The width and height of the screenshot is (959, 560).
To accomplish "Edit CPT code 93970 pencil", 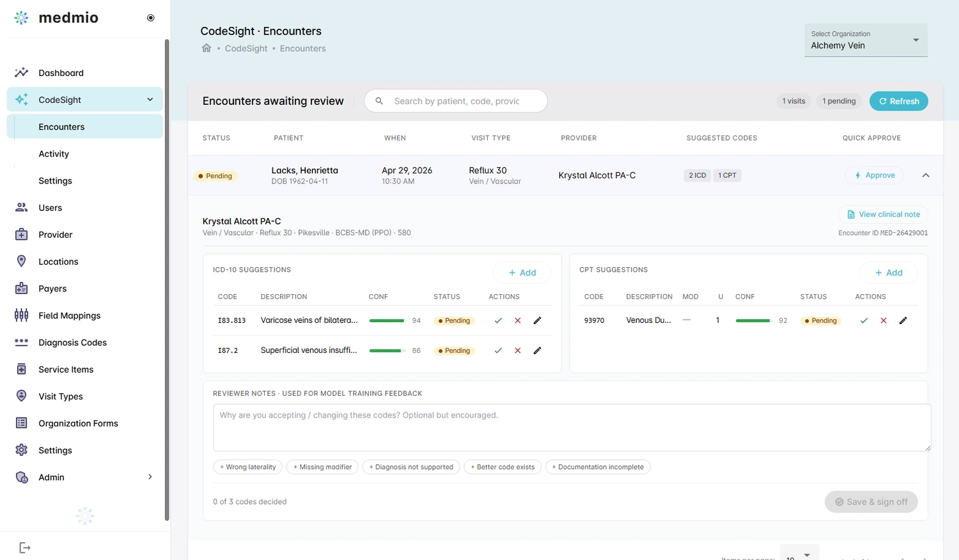I will (903, 320).
